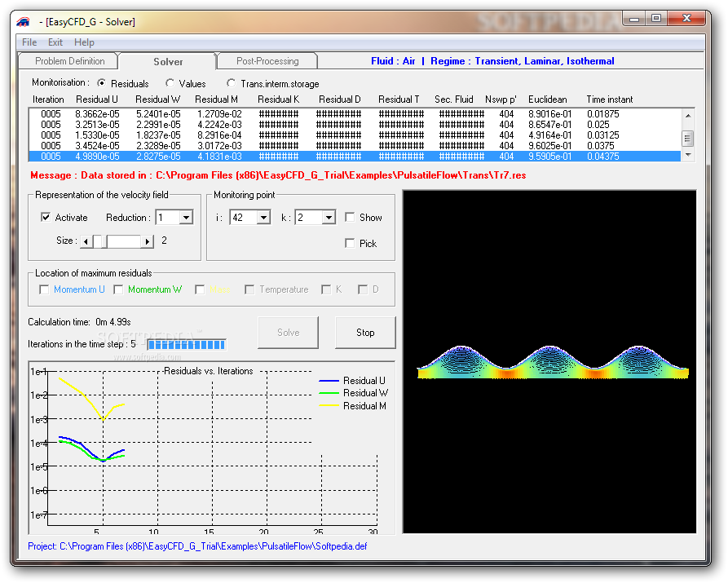The width and height of the screenshot is (728, 583).
Task: Toggle the Activate velocity field checkbox
Action: [x=46, y=217]
